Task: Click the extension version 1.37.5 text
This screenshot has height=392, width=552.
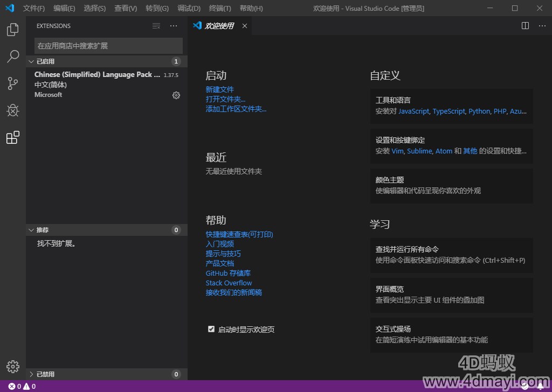Action: (x=171, y=75)
